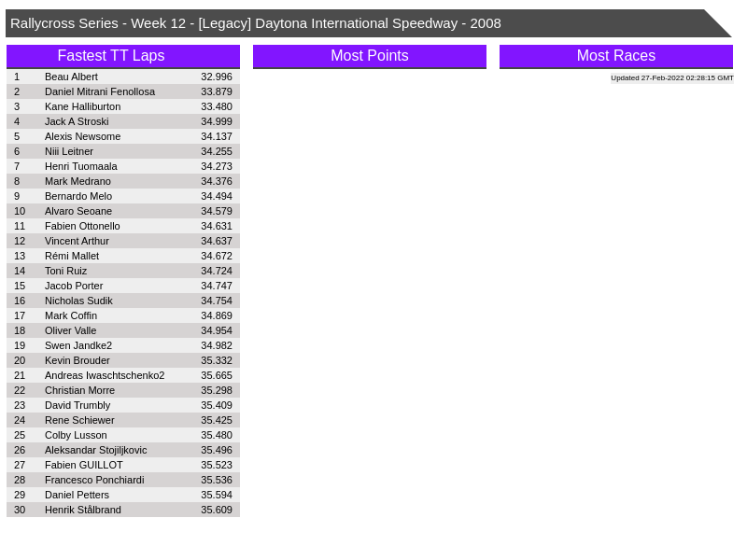Select the Most Points header
The image size is (747, 560).
pyautogui.click(x=370, y=56)
